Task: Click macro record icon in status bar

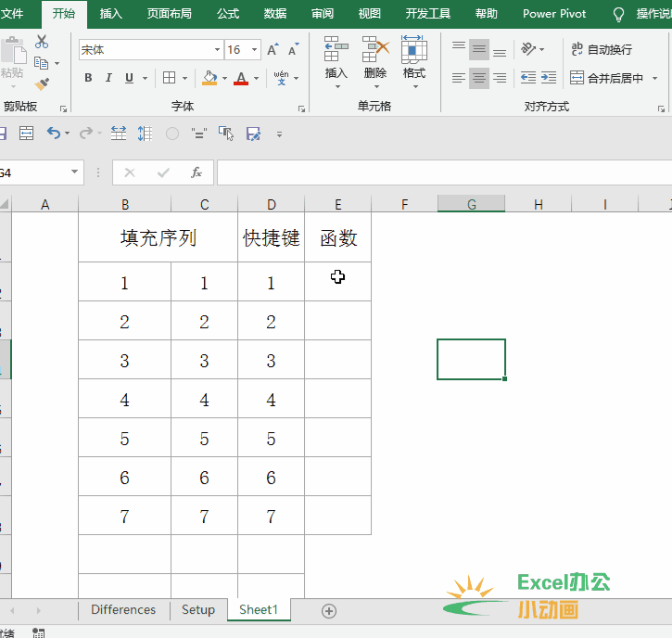Action: [x=39, y=632]
